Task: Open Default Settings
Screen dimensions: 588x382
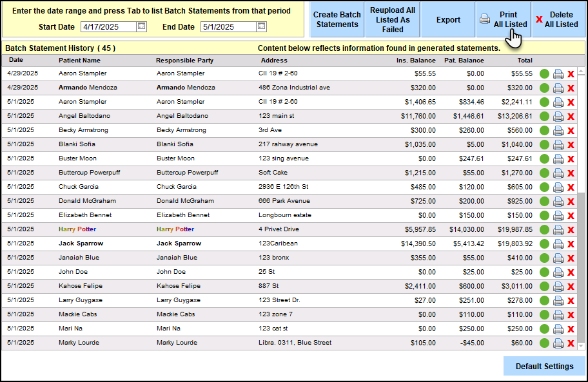Action: [x=544, y=367]
